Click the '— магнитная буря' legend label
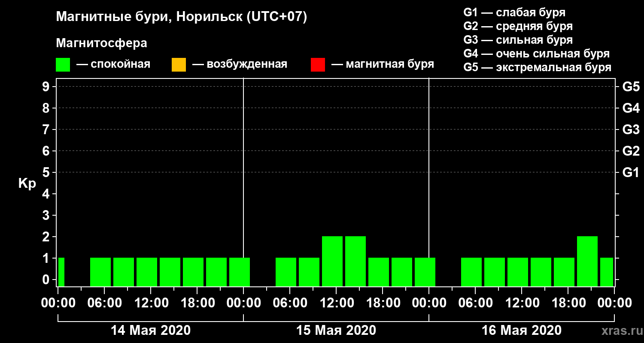 pos(383,64)
